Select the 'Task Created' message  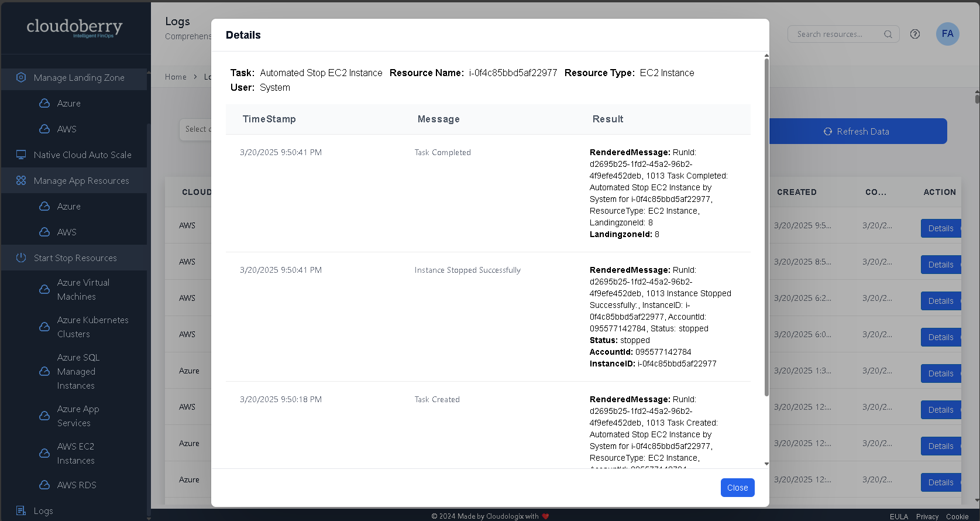pyautogui.click(x=437, y=399)
